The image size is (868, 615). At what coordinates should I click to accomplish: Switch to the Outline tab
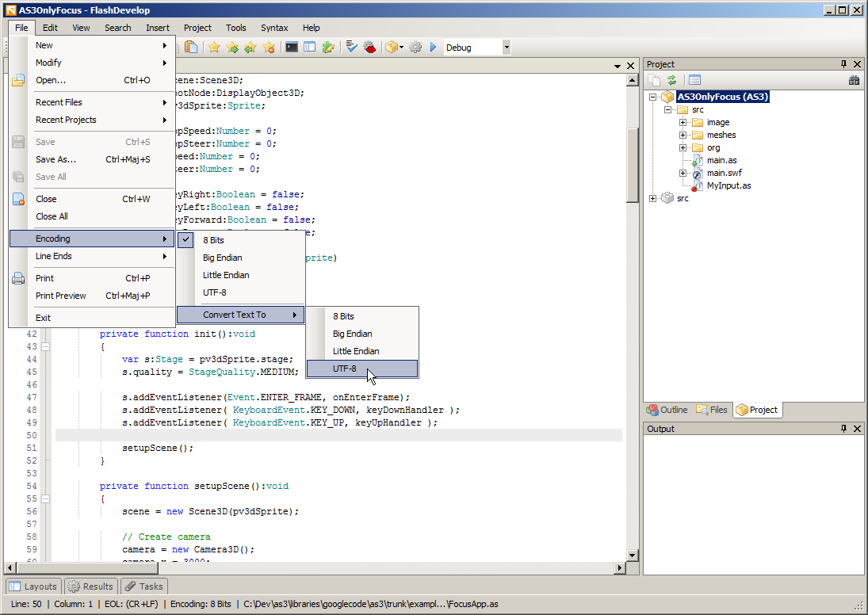(667, 411)
